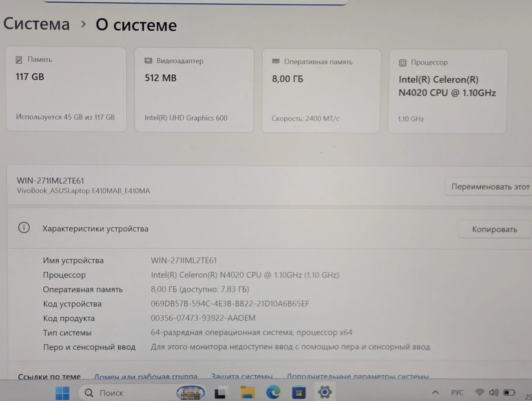Select Процессор value Intel Celeron N4020 row
532x401 pixels.
245,275
